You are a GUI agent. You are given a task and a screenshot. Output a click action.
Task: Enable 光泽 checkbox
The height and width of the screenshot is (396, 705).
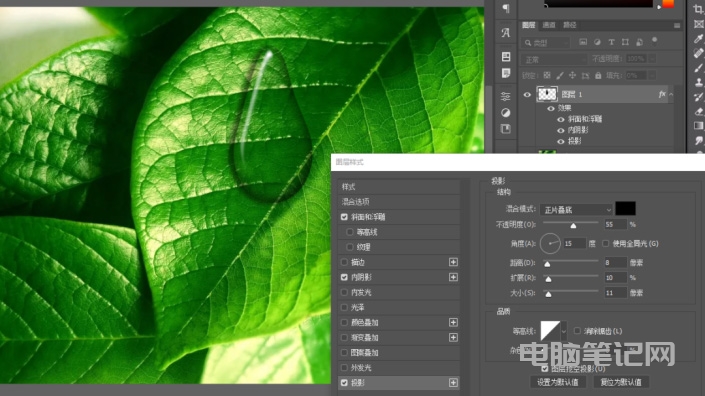click(x=344, y=307)
